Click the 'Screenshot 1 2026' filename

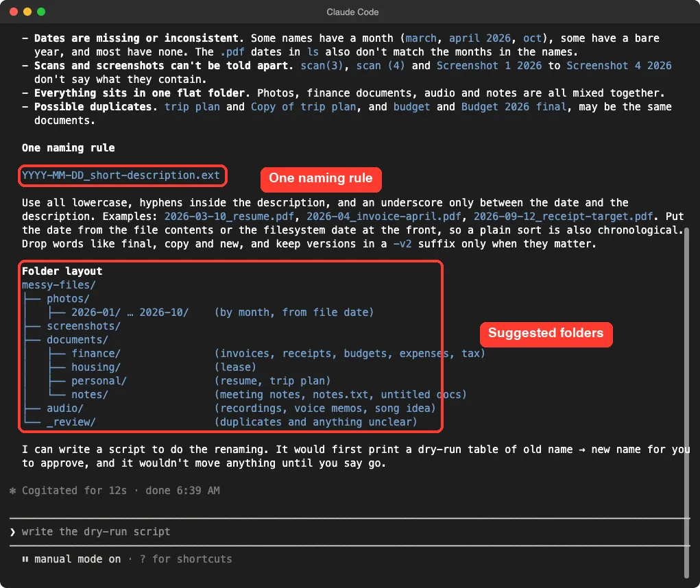[489, 66]
